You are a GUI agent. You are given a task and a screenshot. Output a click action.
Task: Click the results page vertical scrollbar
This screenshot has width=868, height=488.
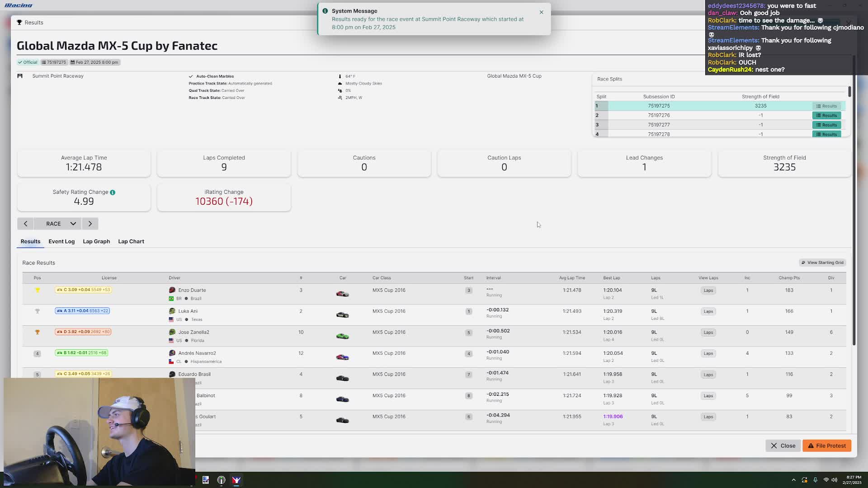(854, 201)
